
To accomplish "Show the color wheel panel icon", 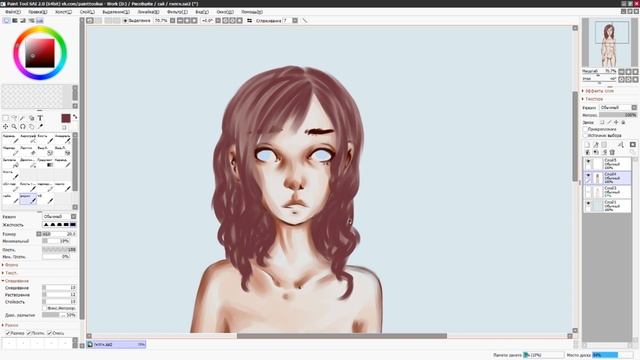I will click(x=7, y=20).
